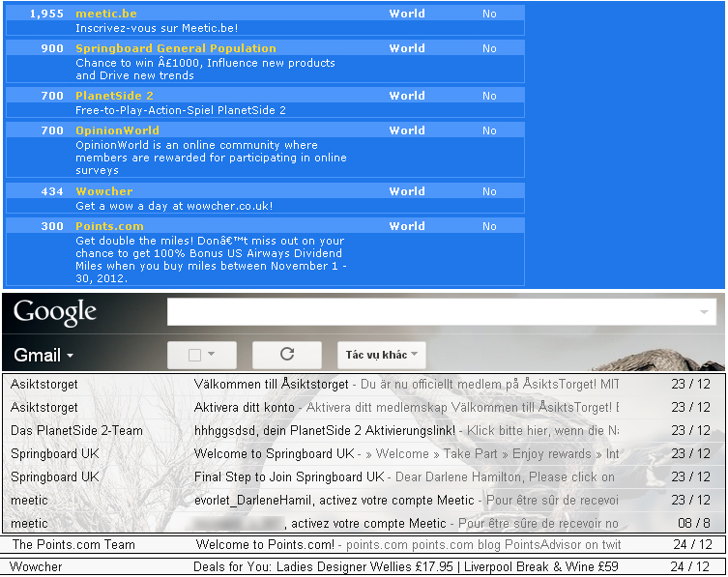The width and height of the screenshot is (728, 577).
Task: Click the 1,955 points value for meetic.be
Action: pos(46,14)
